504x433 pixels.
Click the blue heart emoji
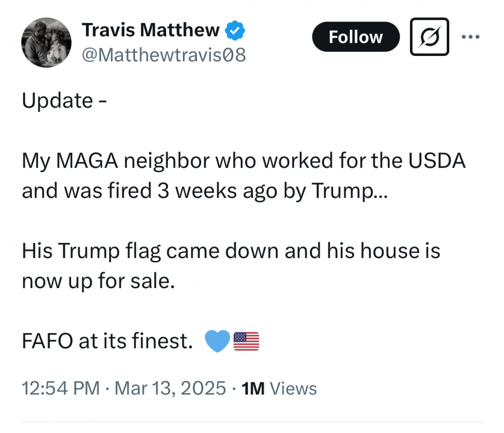(x=218, y=341)
